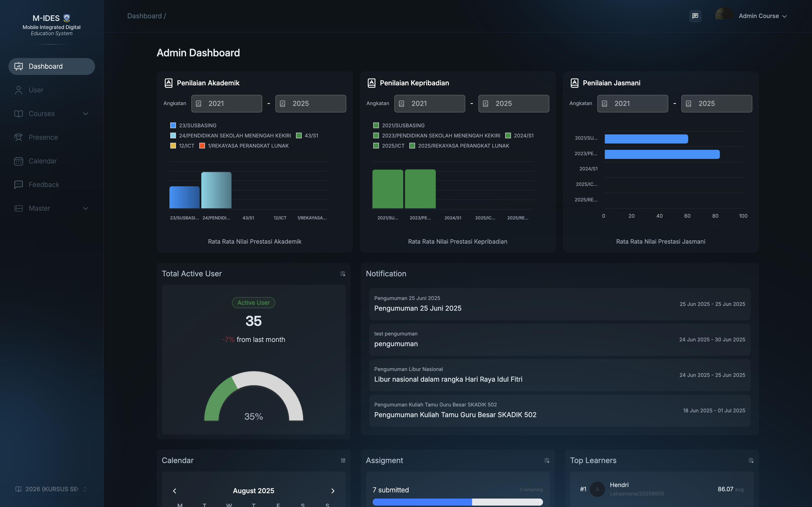Toggle the 12/ICT legend box
812x507 pixels.
(x=173, y=146)
